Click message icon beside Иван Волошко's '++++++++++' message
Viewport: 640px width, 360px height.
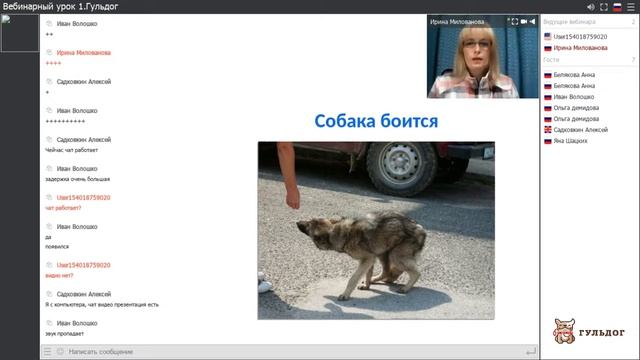(x=49, y=111)
